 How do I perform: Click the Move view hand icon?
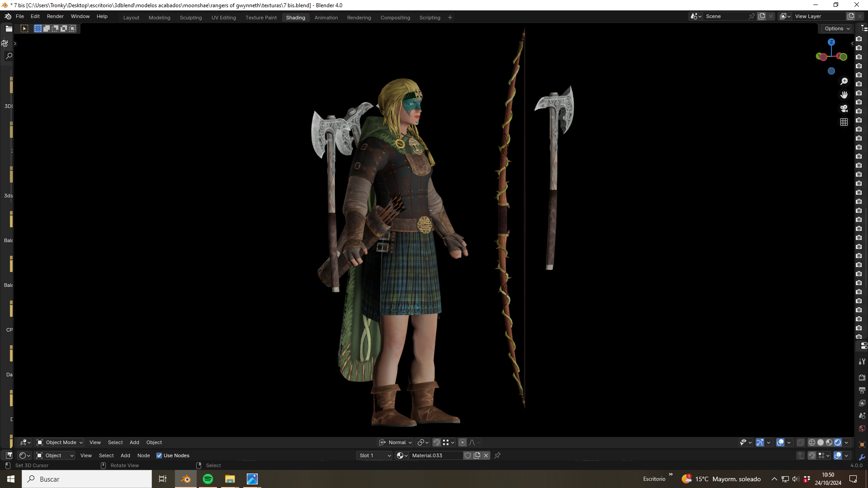(x=844, y=95)
